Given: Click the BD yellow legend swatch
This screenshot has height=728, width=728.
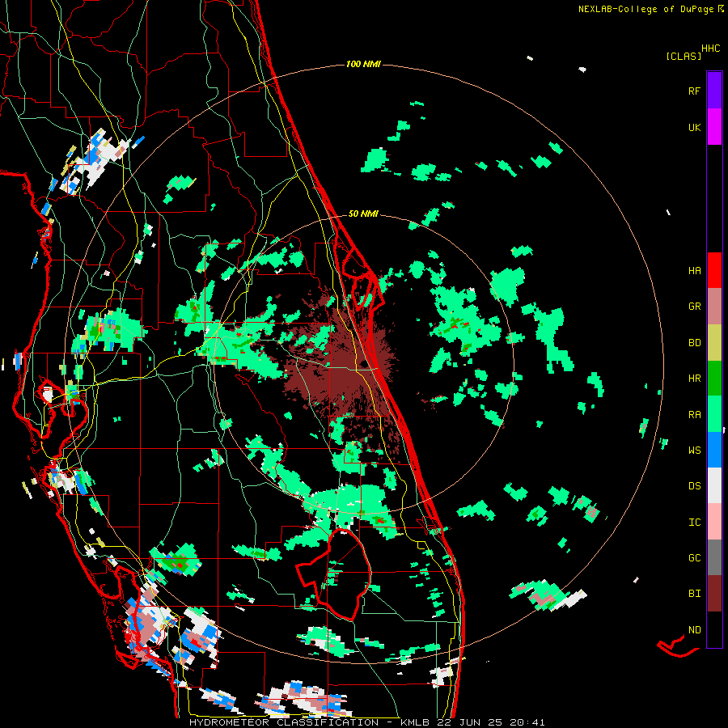Looking at the screenshot, I should click(714, 343).
